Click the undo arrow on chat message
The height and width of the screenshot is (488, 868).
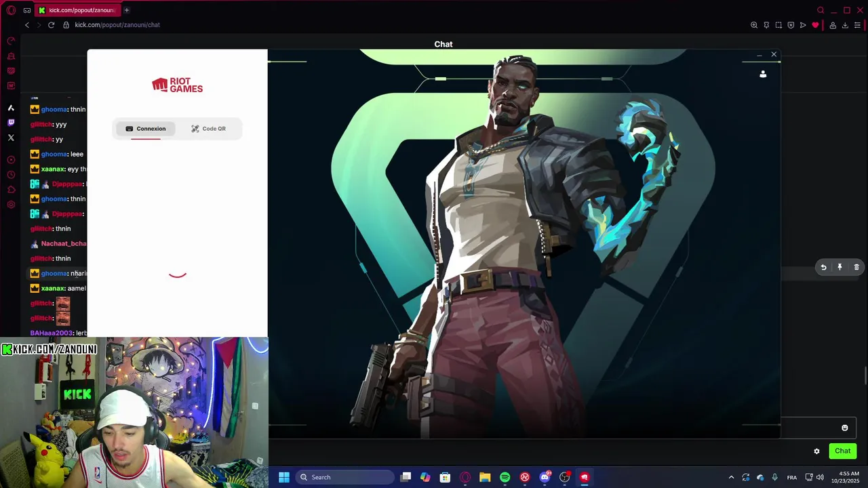[x=823, y=267]
